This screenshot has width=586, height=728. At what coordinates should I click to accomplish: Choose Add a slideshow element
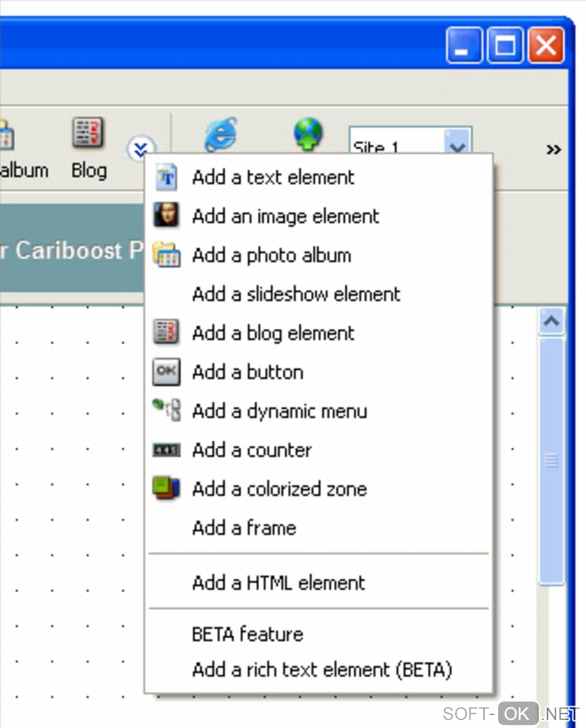(296, 294)
